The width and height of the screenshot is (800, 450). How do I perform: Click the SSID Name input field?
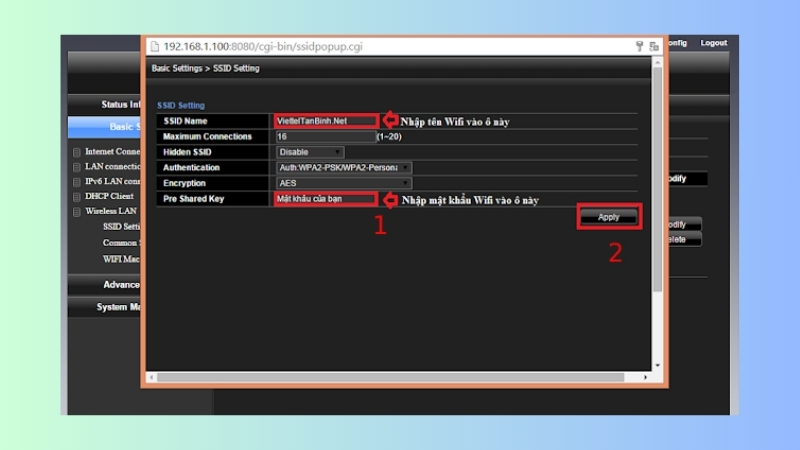(326, 121)
